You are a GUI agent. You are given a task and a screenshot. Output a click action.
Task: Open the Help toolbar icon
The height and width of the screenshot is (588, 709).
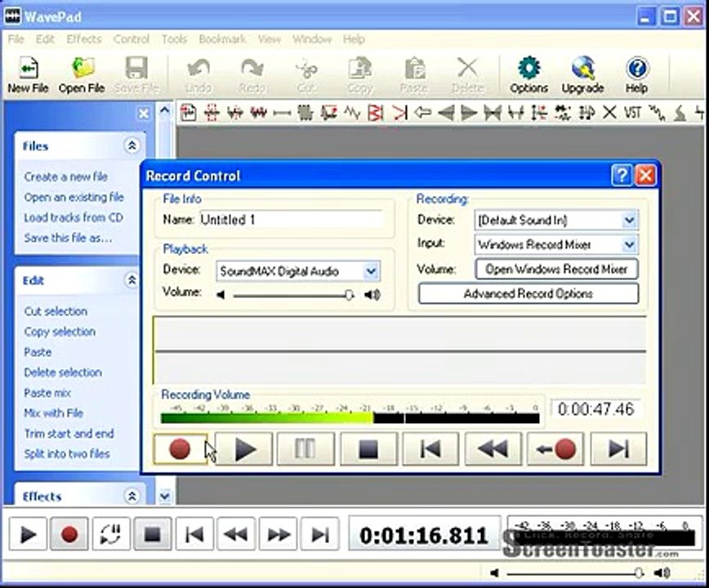pos(636,74)
